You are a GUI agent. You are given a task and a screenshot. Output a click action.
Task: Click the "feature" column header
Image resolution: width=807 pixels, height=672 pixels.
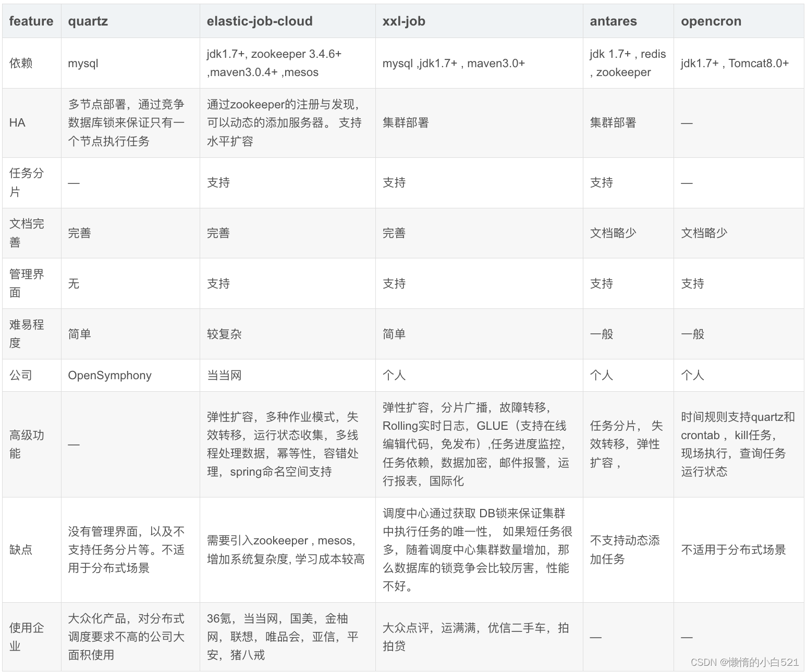(x=31, y=21)
